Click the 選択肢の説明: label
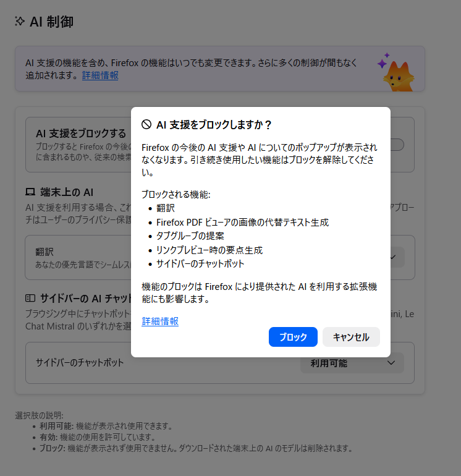 (x=39, y=415)
